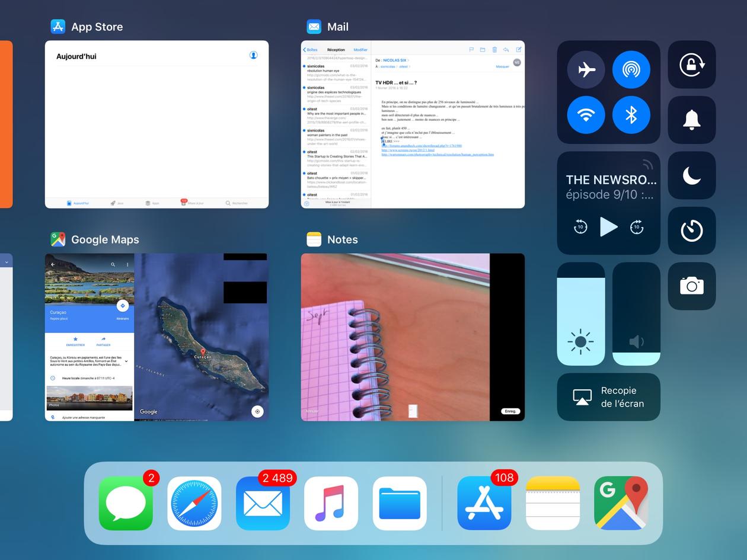Resume playing THE NEWSROOM episode
The height and width of the screenshot is (560, 747).
coord(608,226)
